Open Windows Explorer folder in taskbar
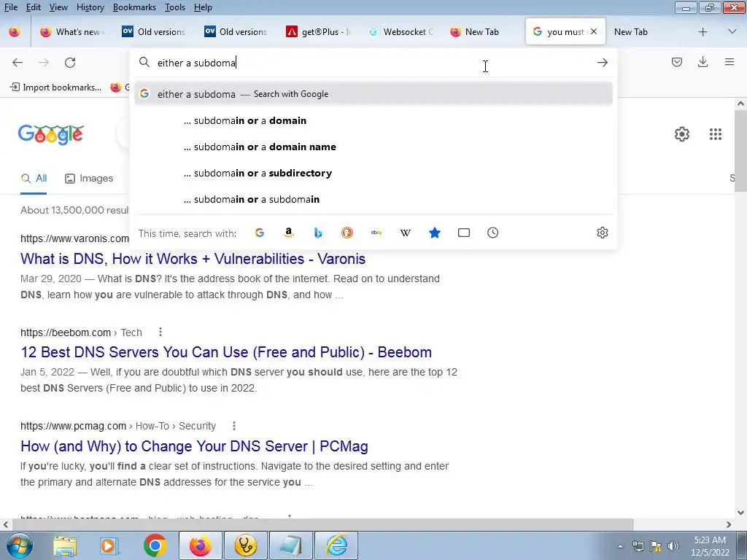 pyautogui.click(x=65, y=545)
